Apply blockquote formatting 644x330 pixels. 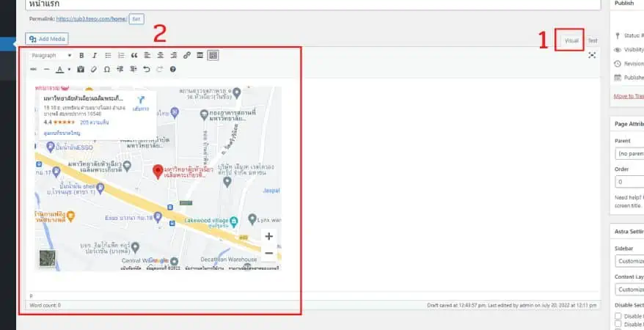click(x=134, y=56)
